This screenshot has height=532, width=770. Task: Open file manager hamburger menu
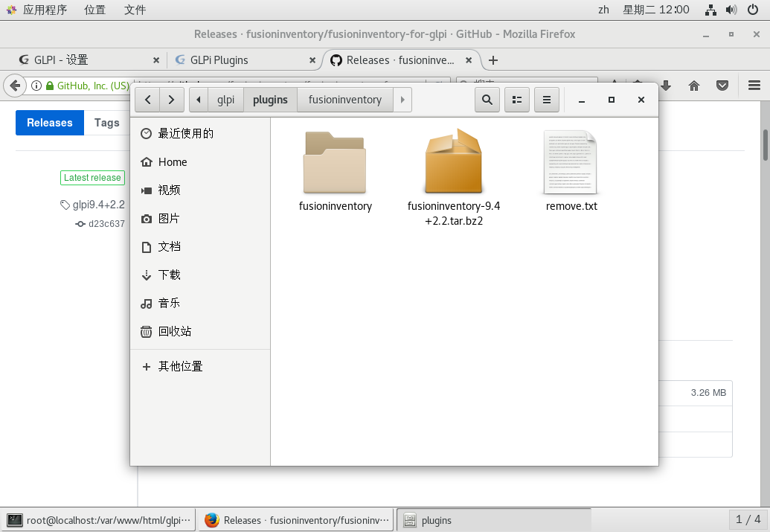tap(547, 100)
